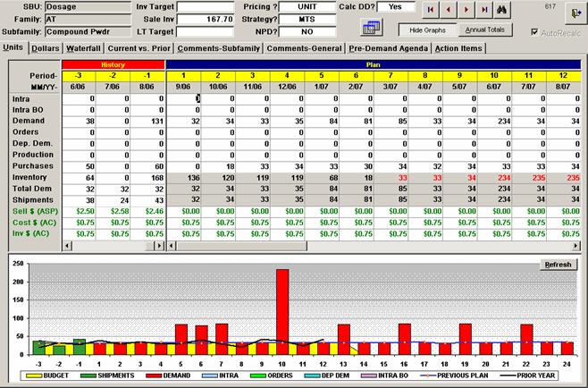Click the PREVIOUS PLAN legend entry
The height and width of the screenshot is (388, 588).
[x=455, y=375]
